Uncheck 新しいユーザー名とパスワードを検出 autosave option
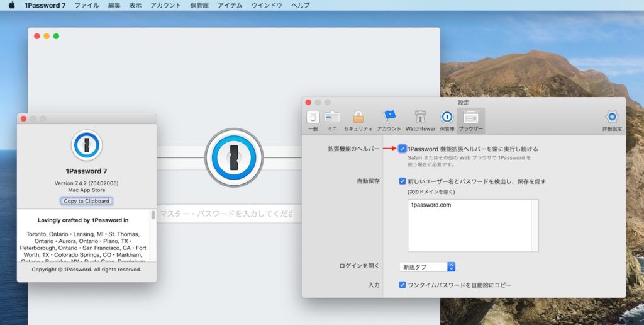Image resolution: width=644 pixels, height=325 pixels. [402, 181]
